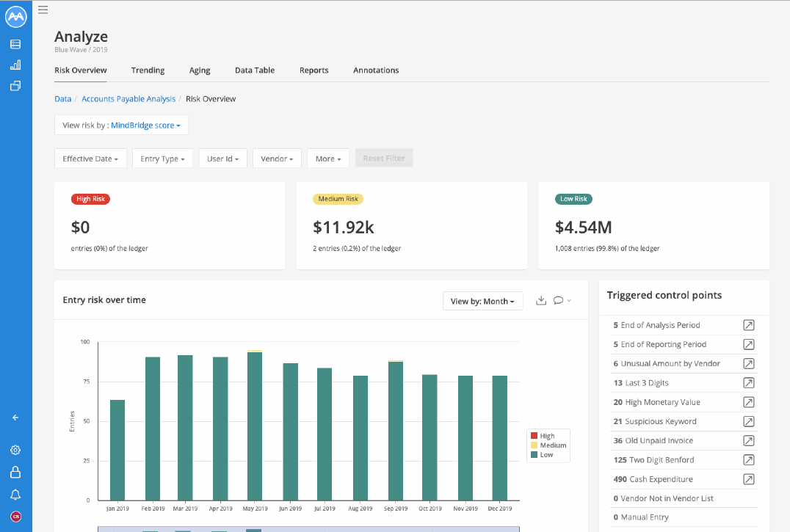Click $11.92k medium risk amount
790x532 pixels.
pyautogui.click(x=344, y=227)
